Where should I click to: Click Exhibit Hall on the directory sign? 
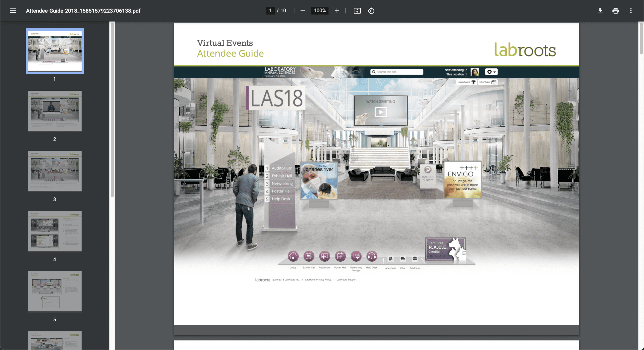tap(282, 176)
